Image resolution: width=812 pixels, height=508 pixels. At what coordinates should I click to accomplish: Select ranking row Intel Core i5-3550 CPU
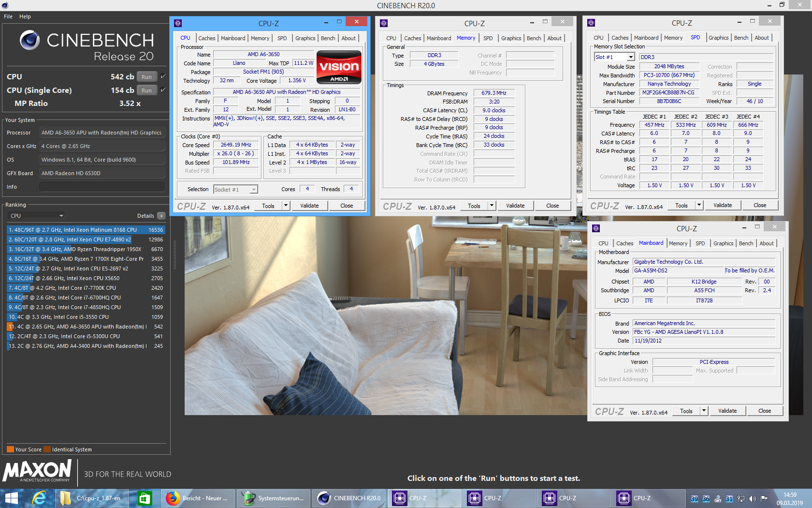[86, 317]
